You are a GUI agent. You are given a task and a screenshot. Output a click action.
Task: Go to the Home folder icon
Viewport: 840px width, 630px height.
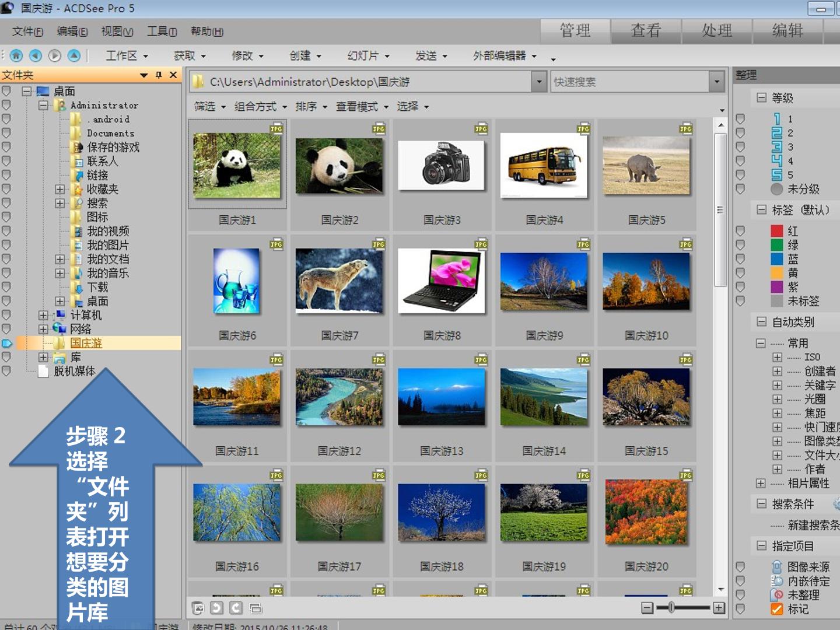click(x=16, y=55)
